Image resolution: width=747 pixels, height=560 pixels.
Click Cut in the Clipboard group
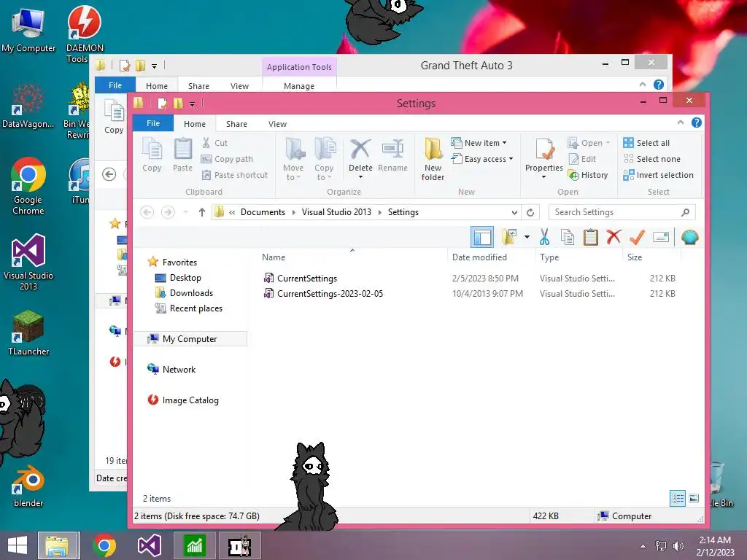click(214, 143)
